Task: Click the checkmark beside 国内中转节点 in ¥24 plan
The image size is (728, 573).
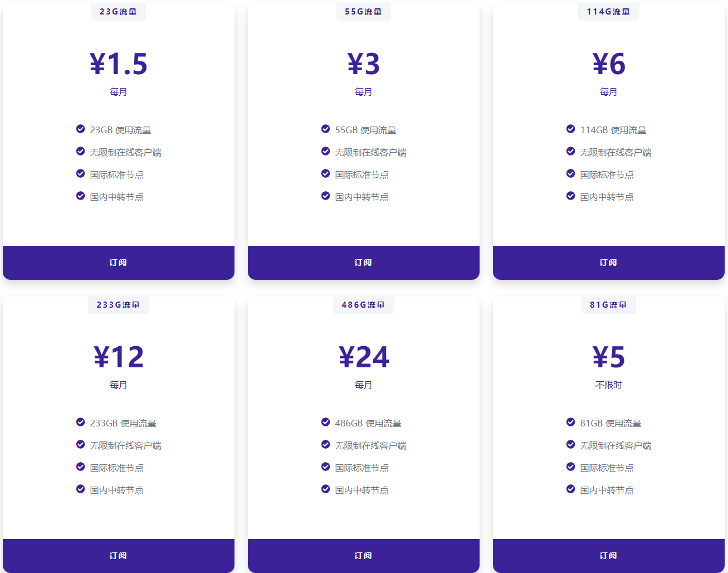Action: 325,489
